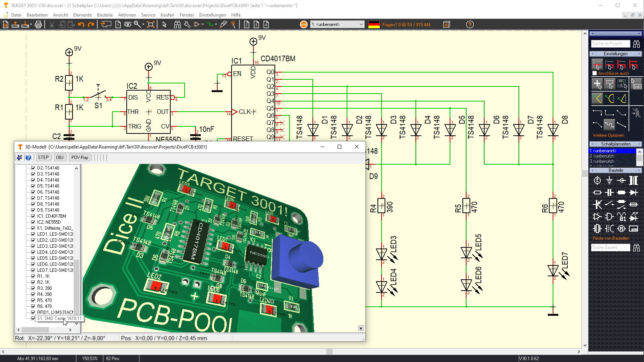Screen dimensions: 644x362
Task: Click the binoculars search icon in toolbar
Action: pos(177,25)
